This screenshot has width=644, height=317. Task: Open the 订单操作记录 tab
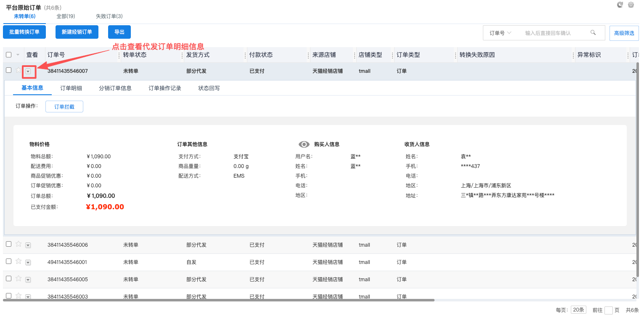coord(165,88)
